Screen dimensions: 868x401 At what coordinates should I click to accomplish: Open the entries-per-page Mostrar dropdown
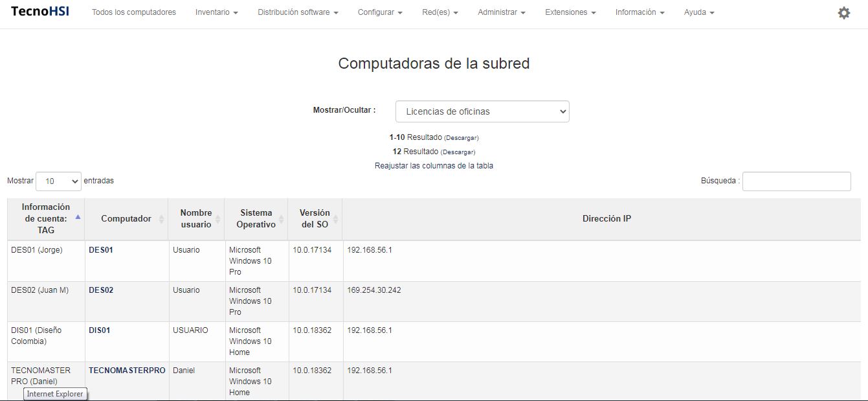point(58,181)
